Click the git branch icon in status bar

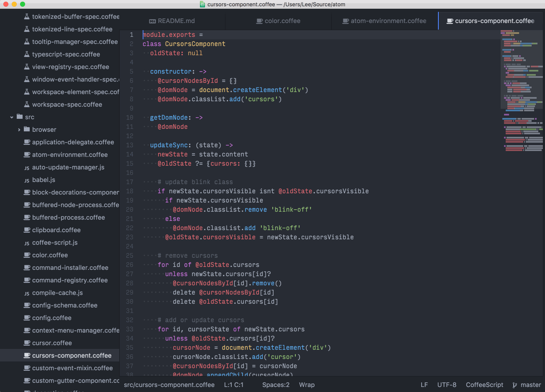pyautogui.click(x=514, y=385)
